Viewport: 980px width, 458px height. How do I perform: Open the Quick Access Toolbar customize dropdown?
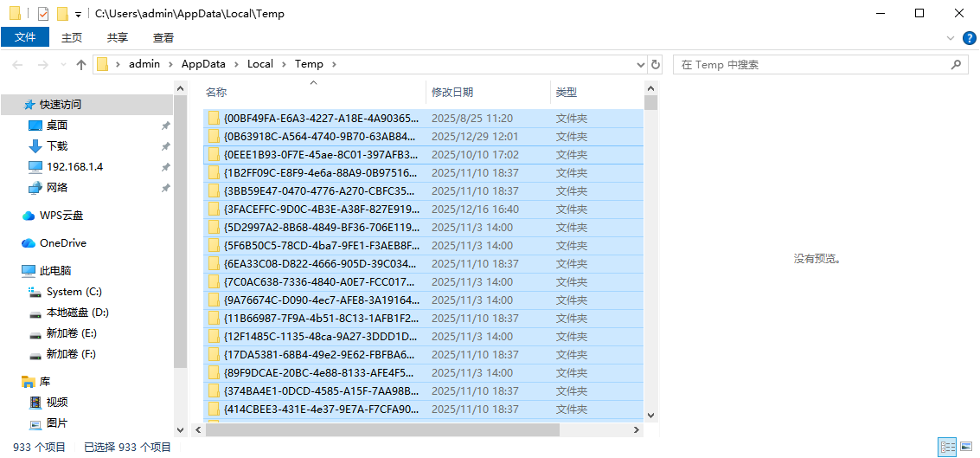pyautogui.click(x=78, y=15)
